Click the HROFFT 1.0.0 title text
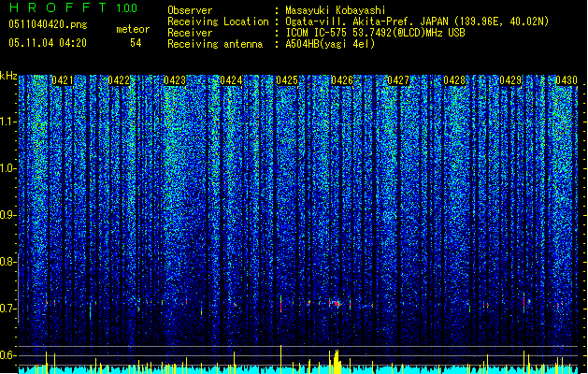The width and height of the screenshot is (588, 374). click(x=73, y=7)
